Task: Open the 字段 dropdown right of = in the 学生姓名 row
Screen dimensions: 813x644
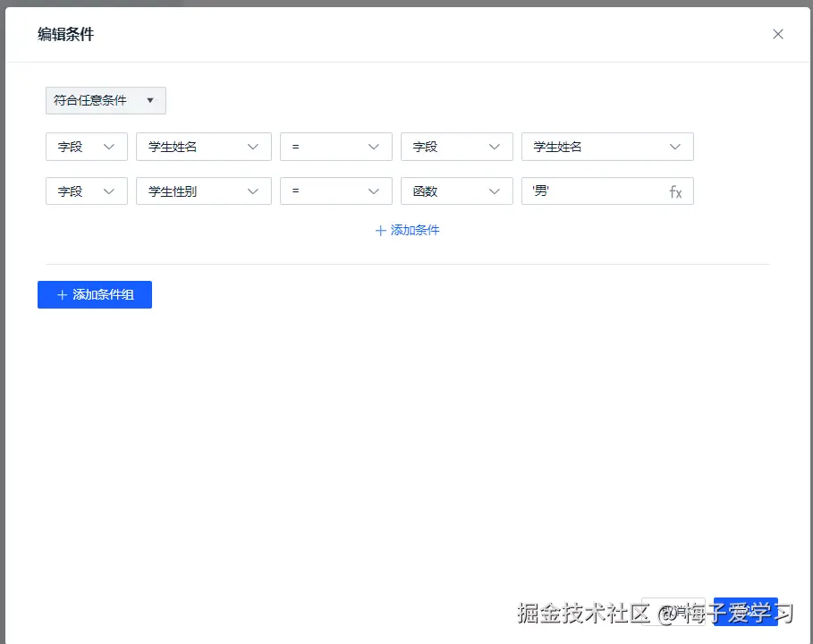Action: click(457, 147)
